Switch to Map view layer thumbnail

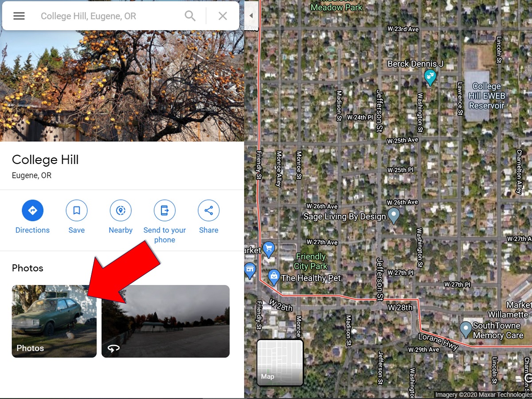[x=280, y=363]
